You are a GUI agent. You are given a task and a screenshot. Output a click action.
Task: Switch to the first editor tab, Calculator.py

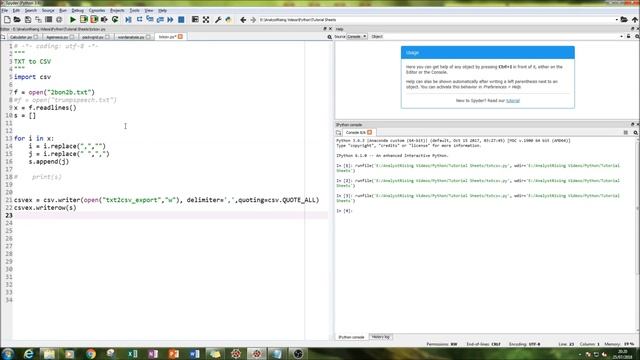tap(23, 37)
